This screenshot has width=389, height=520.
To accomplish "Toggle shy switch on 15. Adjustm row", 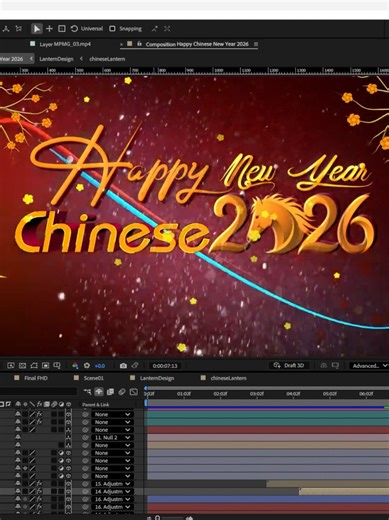I will tap(18, 484).
